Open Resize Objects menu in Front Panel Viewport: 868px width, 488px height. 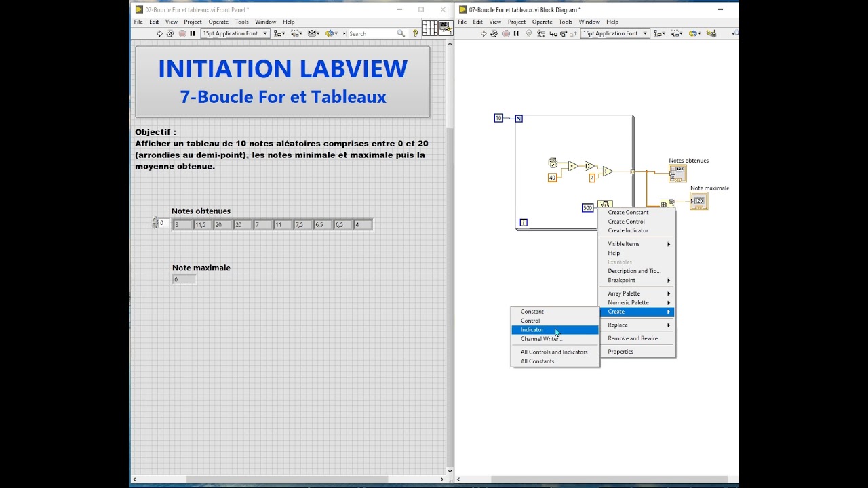point(313,33)
